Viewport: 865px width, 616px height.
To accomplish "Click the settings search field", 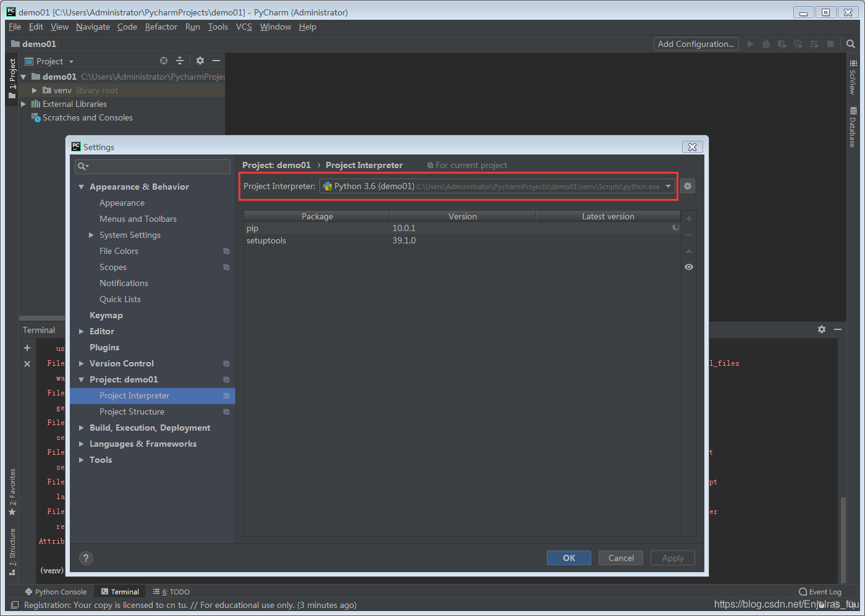I will (x=153, y=166).
